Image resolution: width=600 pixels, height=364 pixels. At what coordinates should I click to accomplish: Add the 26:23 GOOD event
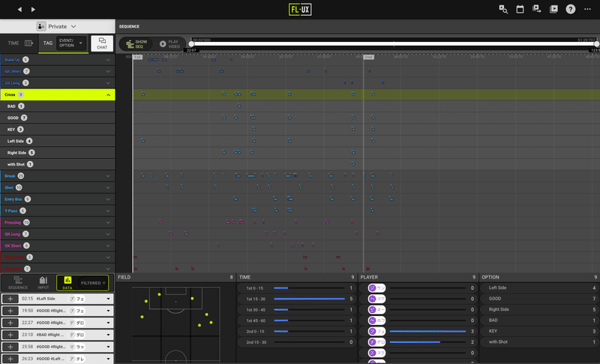pos(10,359)
